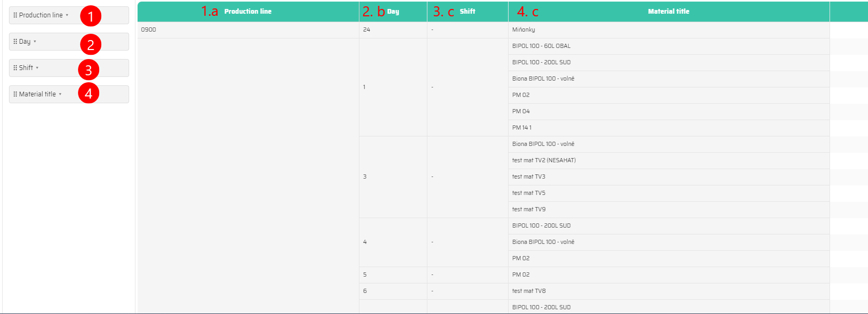Open the Shift chip dropdown arrow
The height and width of the screenshot is (314, 868).
click(x=37, y=68)
